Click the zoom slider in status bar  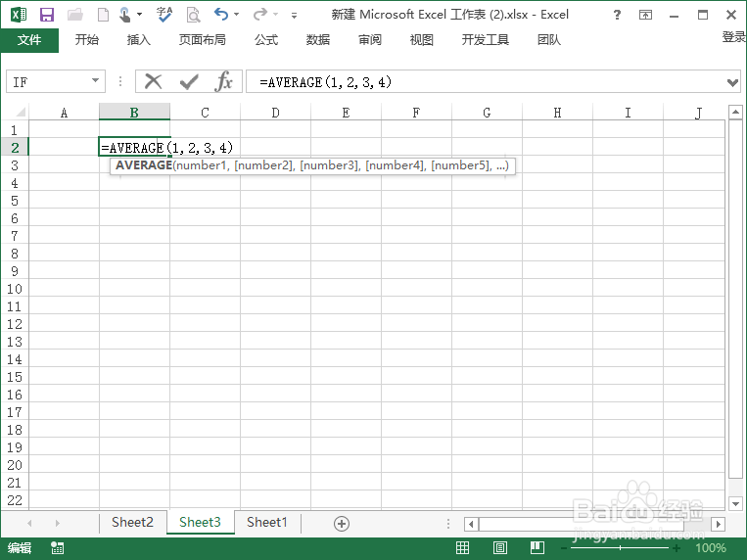620,548
